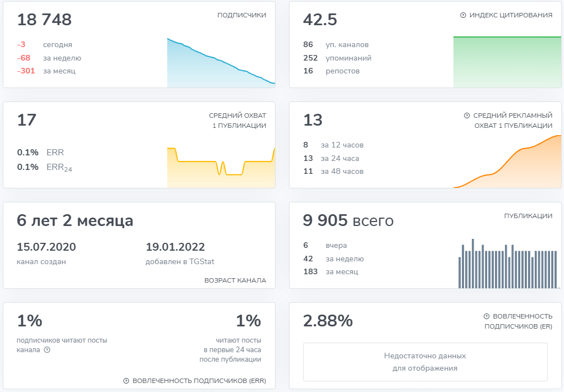Click the '9 905 всего' publications total
This screenshot has width=564, height=392.
pos(348,220)
